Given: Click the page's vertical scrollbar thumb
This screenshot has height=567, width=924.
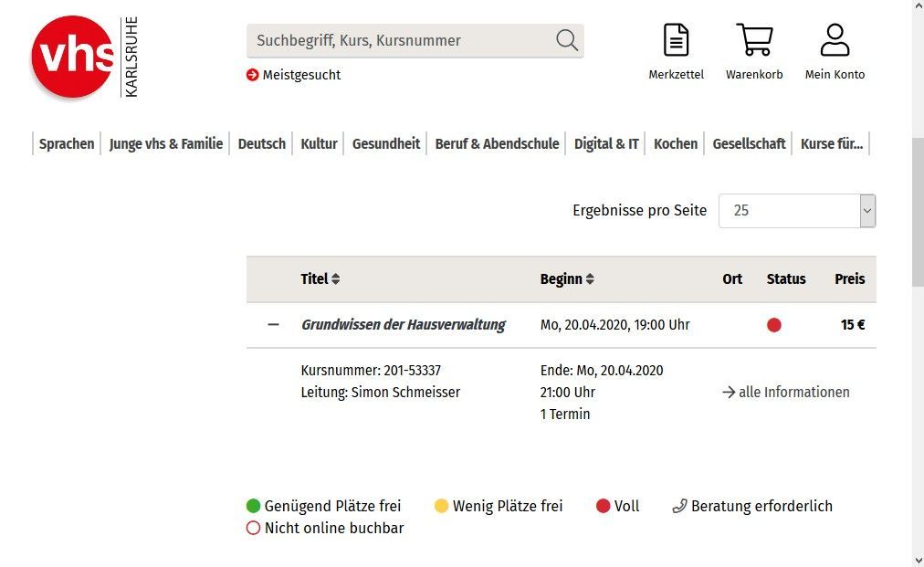Looking at the screenshot, I should click(x=918, y=210).
